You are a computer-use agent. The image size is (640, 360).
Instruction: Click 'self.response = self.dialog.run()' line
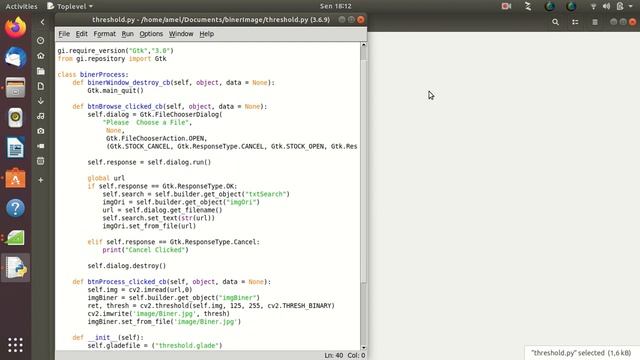click(149, 162)
